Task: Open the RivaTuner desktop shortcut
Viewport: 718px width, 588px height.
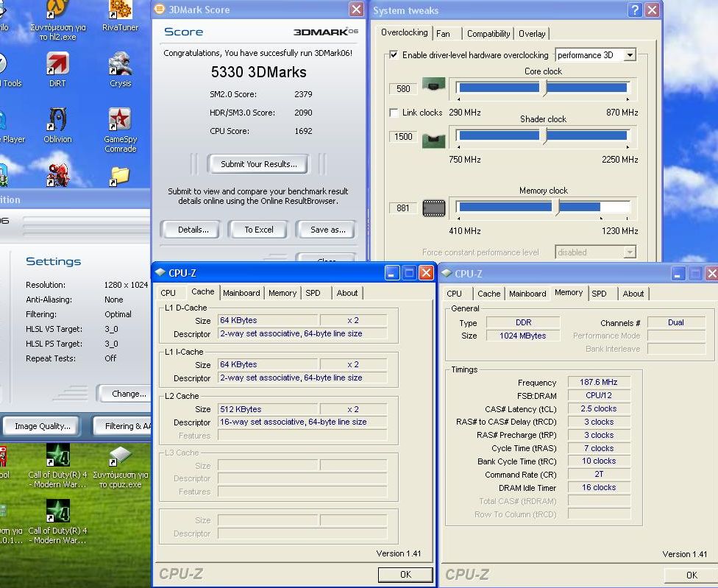Action: click(120, 16)
